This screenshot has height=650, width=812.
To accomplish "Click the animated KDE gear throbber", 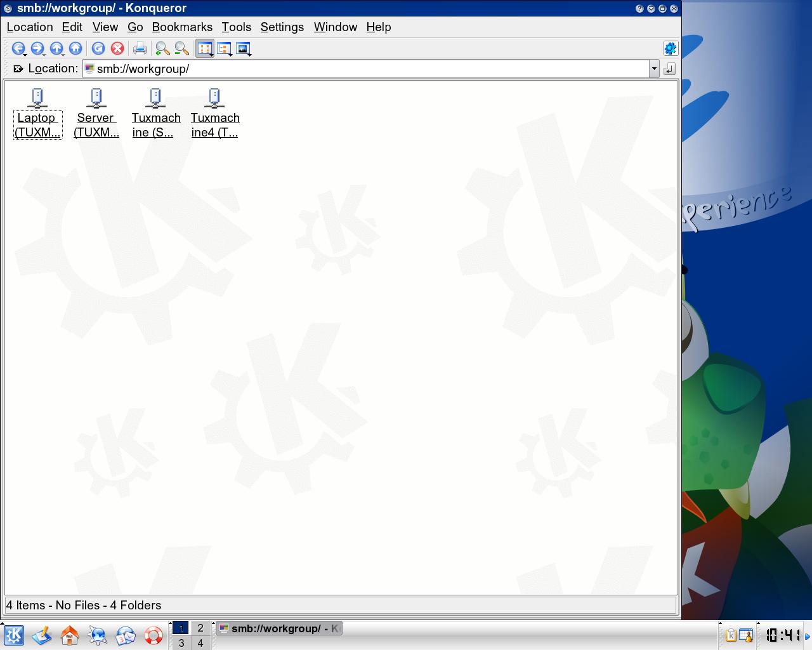I will point(670,48).
